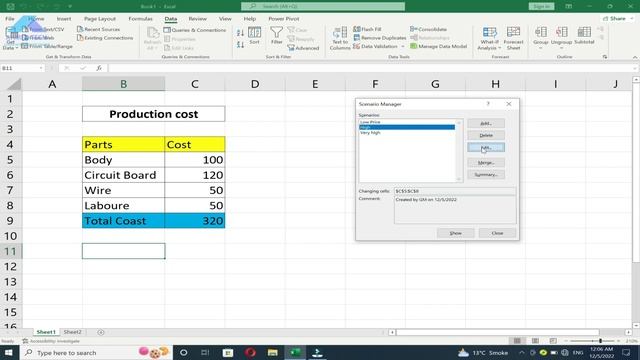Click the Windows Start button

(9, 352)
